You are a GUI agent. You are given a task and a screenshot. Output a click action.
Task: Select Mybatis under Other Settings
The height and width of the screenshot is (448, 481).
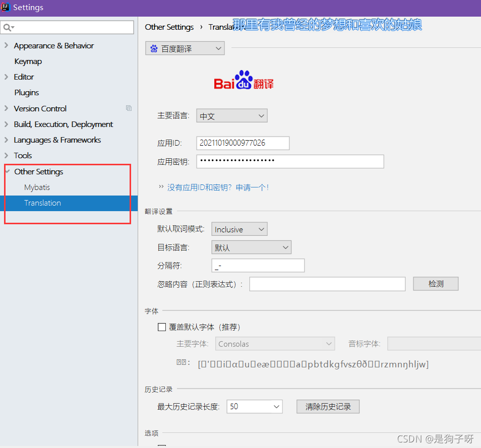click(x=37, y=187)
